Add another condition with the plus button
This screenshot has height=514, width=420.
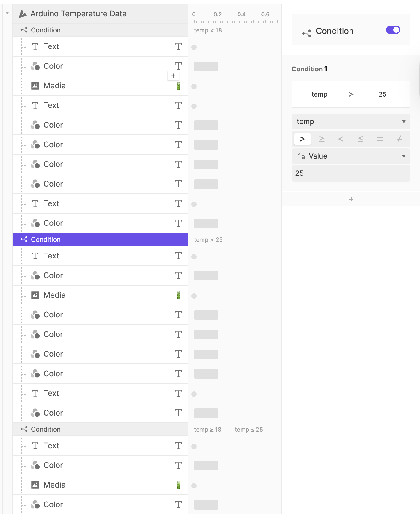[351, 199]
